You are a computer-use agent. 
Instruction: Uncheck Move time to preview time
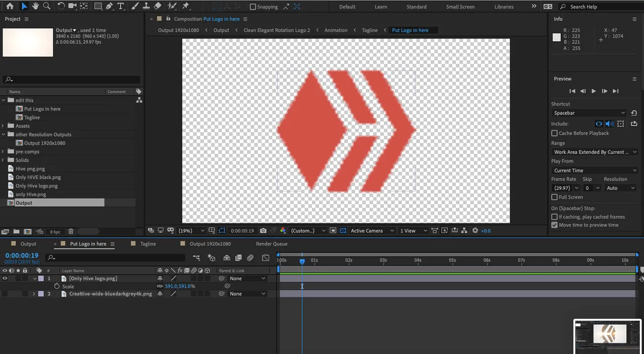pyautogui.click(x=554, y=225)
